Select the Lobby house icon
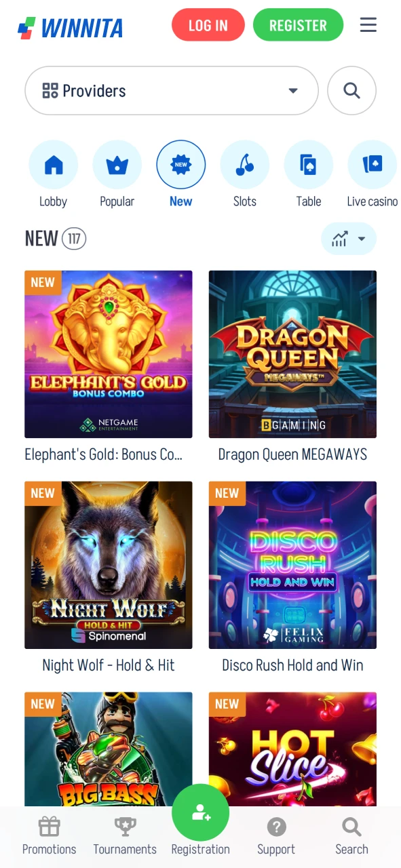 tap(53, 164)
